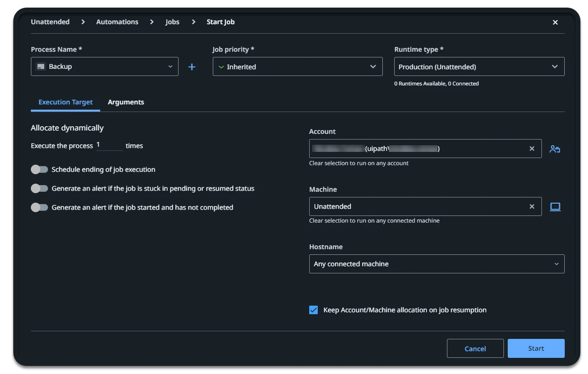The width and height of the screenshot is (588, 374).
Task: Enable alert for job stuck in pending status
Action: 39,188
